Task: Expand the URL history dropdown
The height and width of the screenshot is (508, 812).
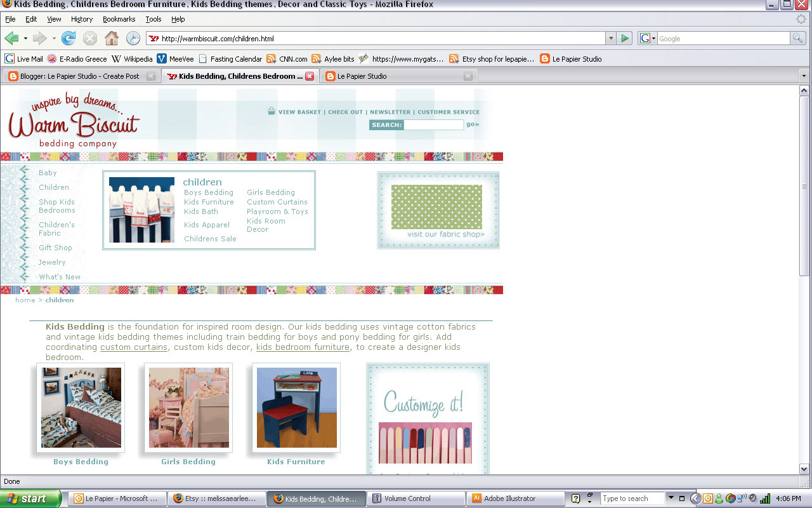Action: coord(611,39)
